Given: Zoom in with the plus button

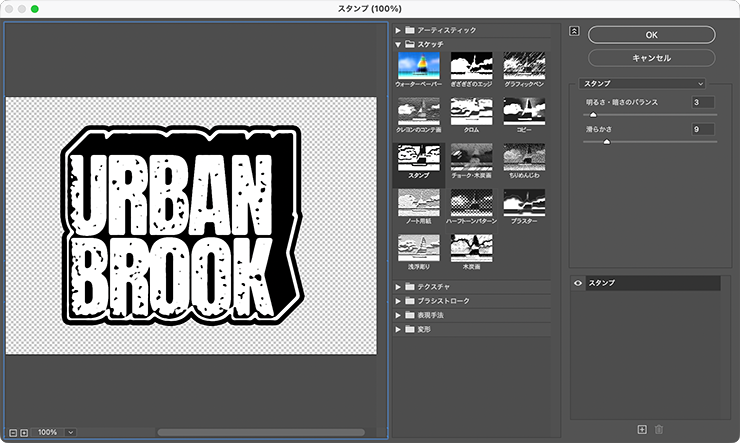Looking at the screenshot, I should [24, 432].
